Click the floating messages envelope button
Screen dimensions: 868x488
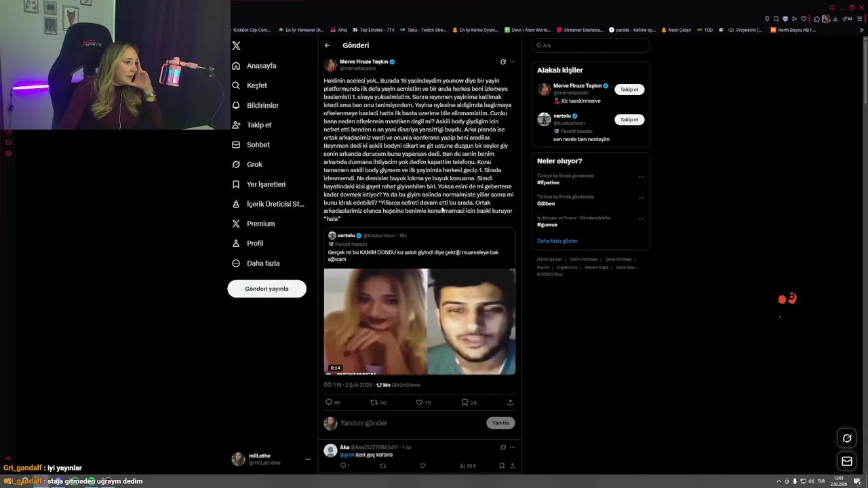[847, 462]
